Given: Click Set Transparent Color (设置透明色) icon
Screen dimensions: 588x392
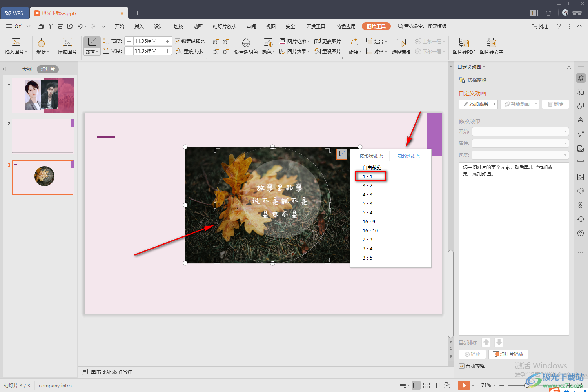Looking at the screenshot, I should pyautogui.click(x=246, y=46).
